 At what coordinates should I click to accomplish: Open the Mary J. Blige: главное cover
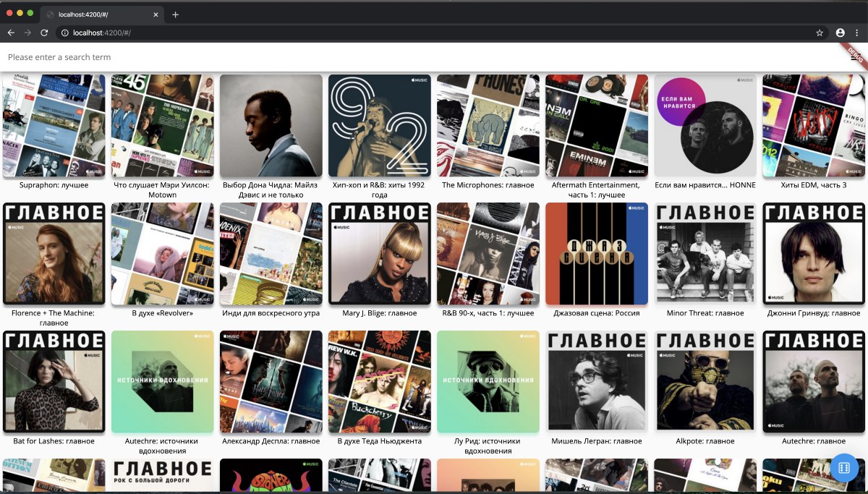pyautogui.click(x=380, y=254)
